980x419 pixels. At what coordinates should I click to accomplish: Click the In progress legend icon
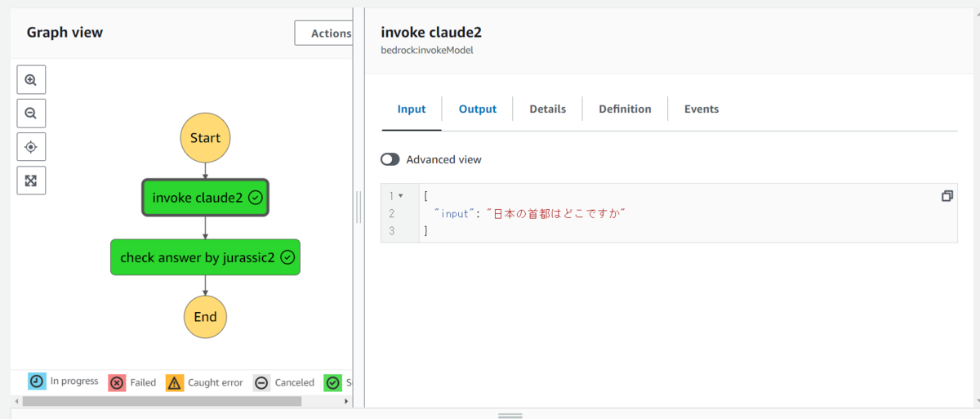(37, 381)
